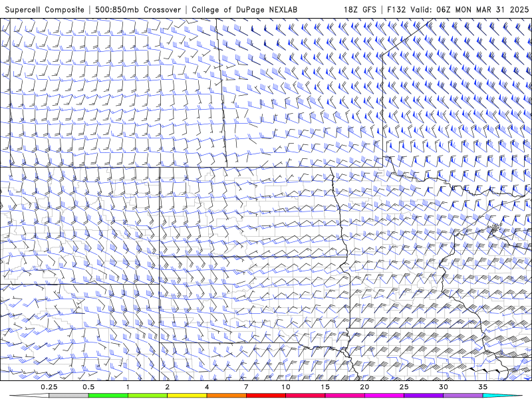The width and height of the screenshot is (532, 399).
Task: Click the lavender legend swatch between 30 and 35
Action: [x=463, y=396]
